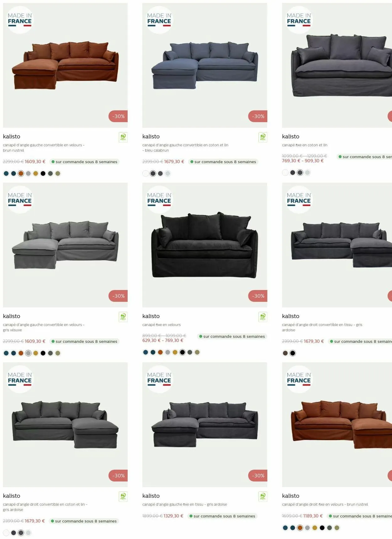Click the PEFC icon on the bleu calabrun sofa
The width and height of the screenshot is (392, 539).
(x=262, y=137)
